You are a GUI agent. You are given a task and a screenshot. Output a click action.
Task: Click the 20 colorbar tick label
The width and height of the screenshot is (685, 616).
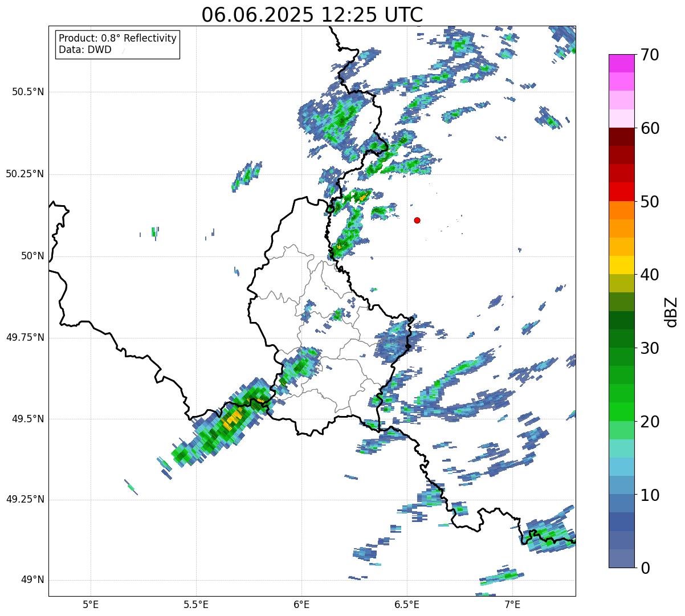[x=650, y=422]
